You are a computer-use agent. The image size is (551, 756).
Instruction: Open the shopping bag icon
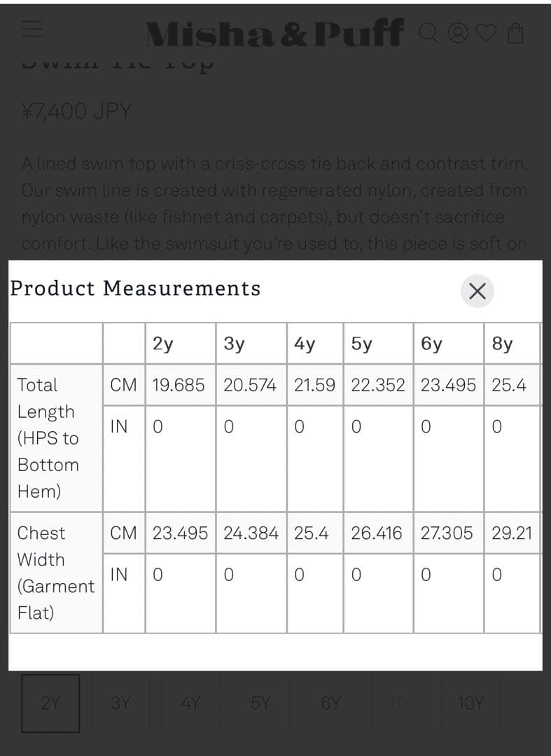coord(515,33)
